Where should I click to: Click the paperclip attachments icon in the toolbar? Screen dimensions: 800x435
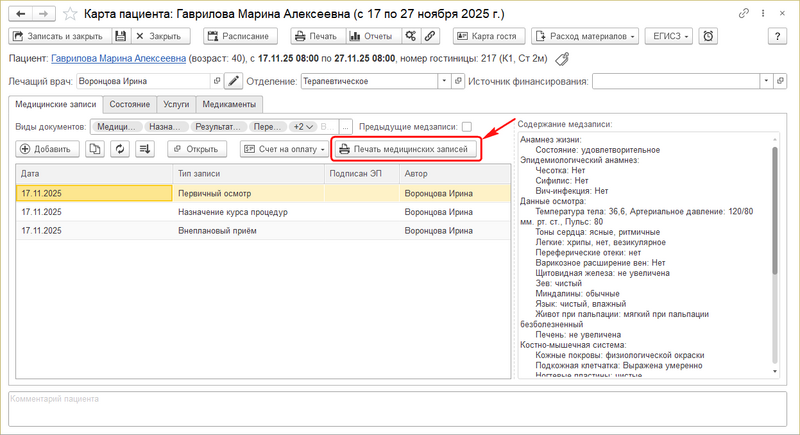tap(430, 36)
